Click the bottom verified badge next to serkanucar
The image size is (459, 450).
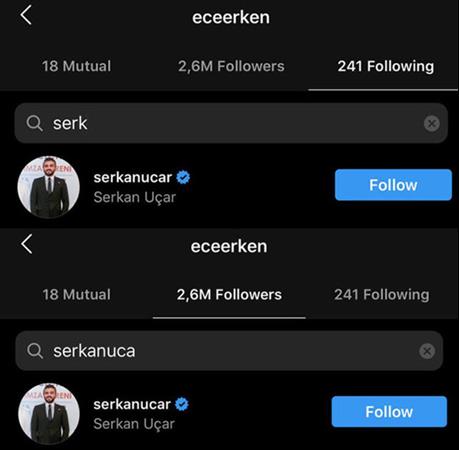(x=182, y=404)
